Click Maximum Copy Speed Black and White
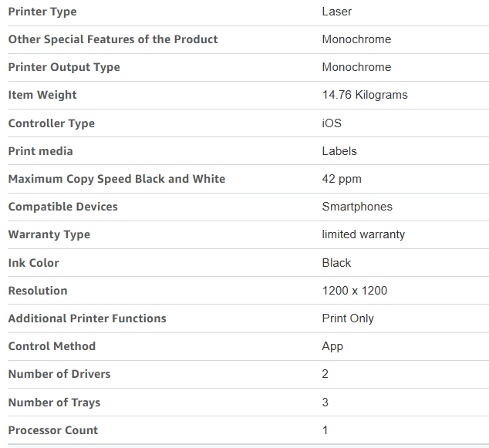489x448 pixels. tap(116, 179)
